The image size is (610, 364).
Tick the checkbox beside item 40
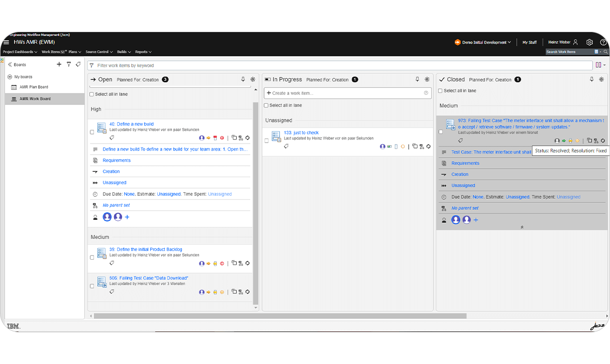coord(91,131)
